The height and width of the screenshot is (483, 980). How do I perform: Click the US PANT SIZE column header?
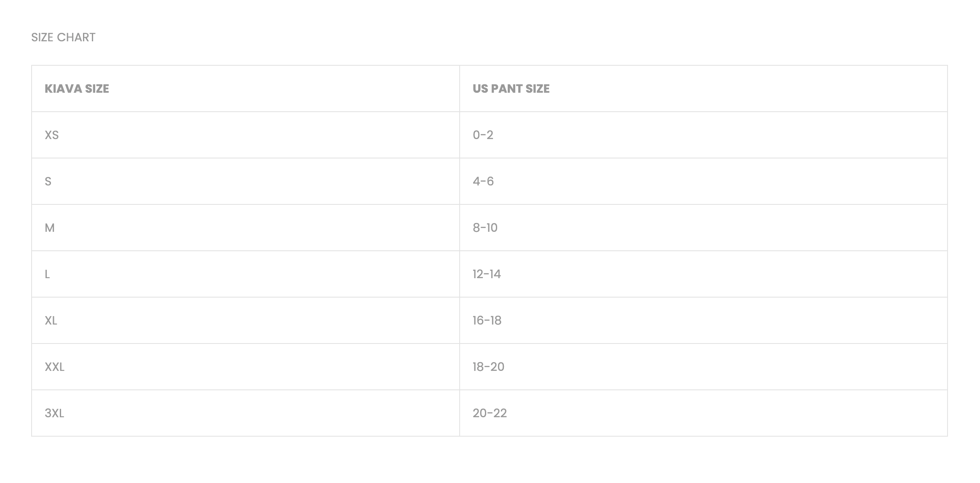click(x=511, y=89)
